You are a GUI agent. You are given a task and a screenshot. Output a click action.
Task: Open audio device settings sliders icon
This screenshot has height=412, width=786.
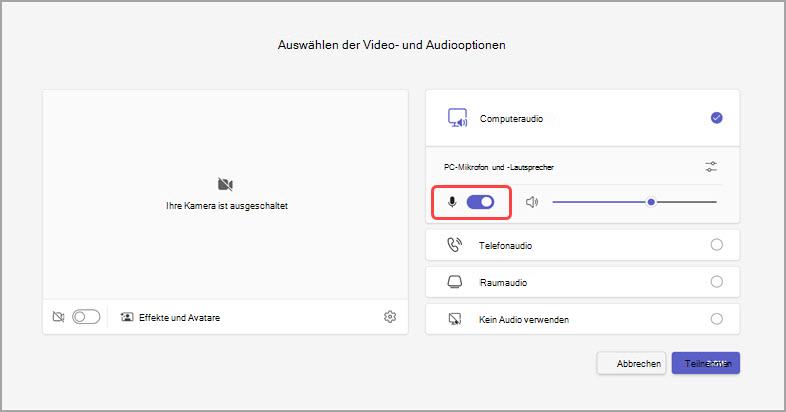(711, 166)
